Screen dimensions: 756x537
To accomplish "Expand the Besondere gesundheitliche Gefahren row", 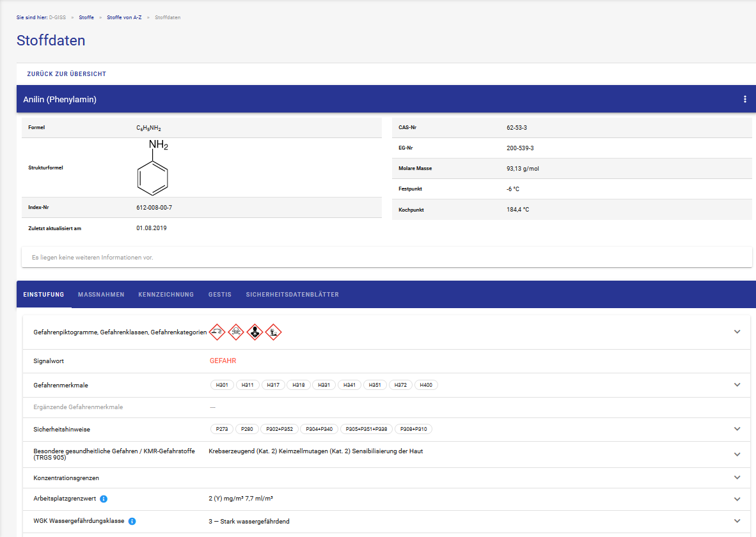I will click(737, 454).
